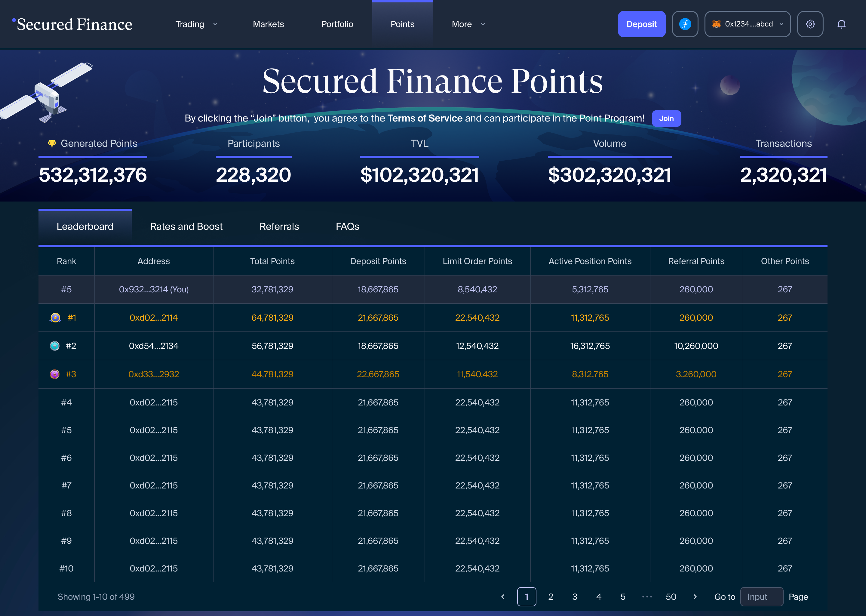Click the #7 rank cell

(66, 485)
